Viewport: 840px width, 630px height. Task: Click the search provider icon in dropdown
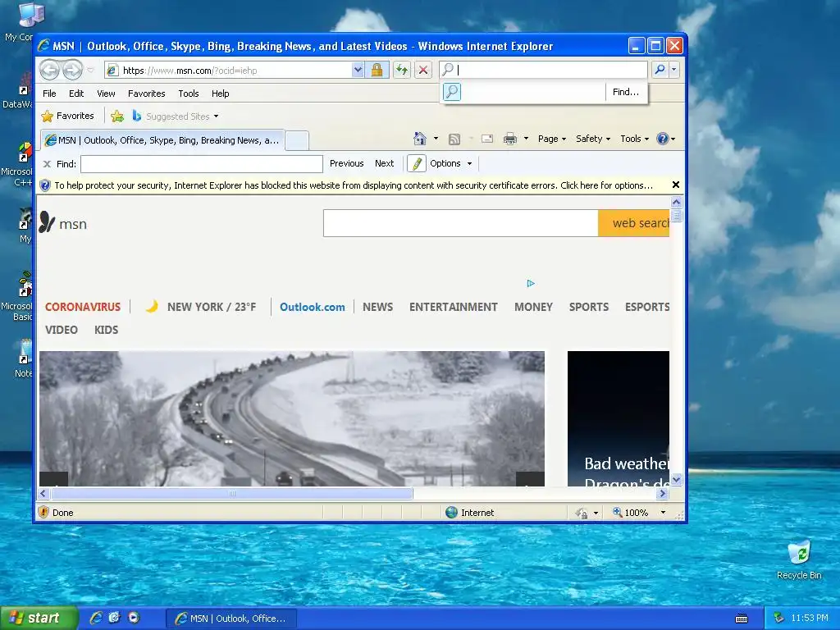click(452, 92)
